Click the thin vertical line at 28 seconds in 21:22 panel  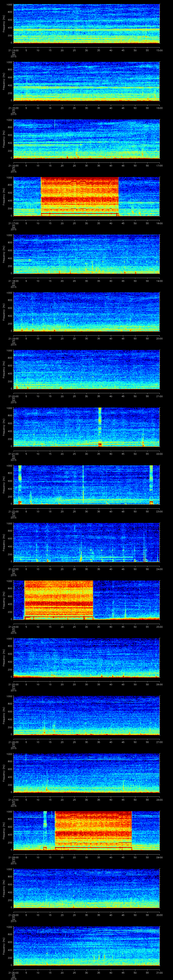point(83,484)
